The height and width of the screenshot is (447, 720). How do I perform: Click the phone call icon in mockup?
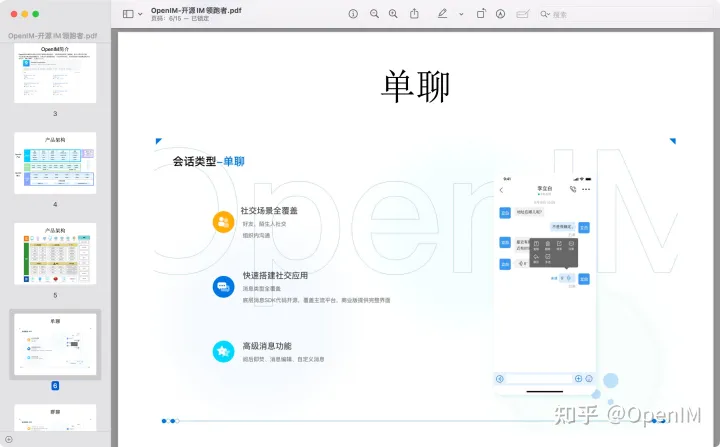coord(573,189)
